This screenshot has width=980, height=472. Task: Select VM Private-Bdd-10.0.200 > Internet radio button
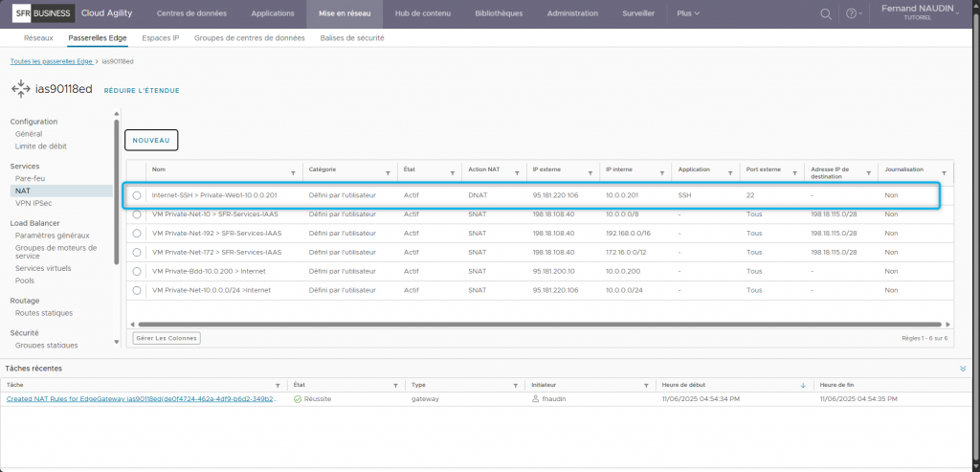pos(137,270)
